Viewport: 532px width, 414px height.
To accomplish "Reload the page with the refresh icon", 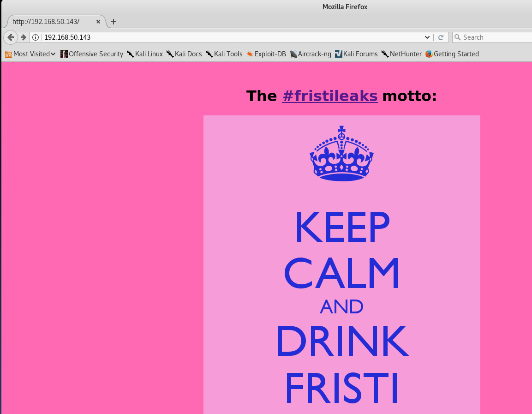I will 441,37.
